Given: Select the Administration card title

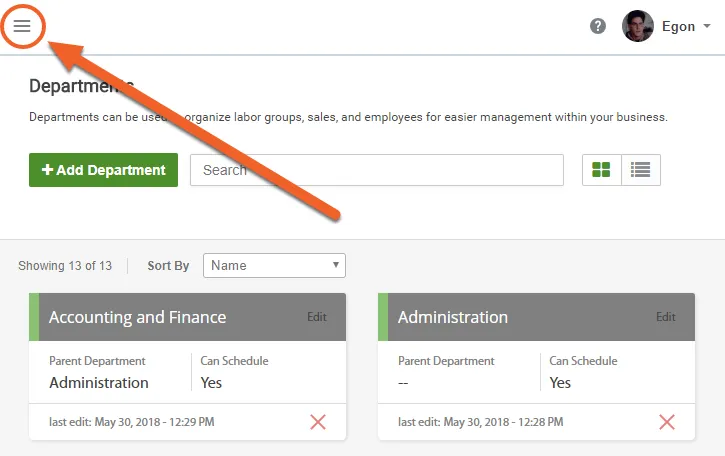Looking at the screenshot, I should tap(453, 317).
